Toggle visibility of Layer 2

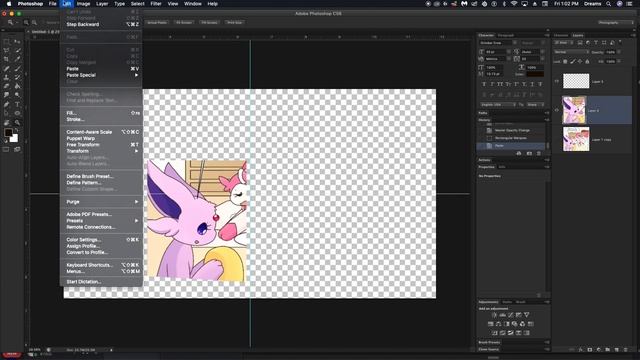tap(557, 110)
